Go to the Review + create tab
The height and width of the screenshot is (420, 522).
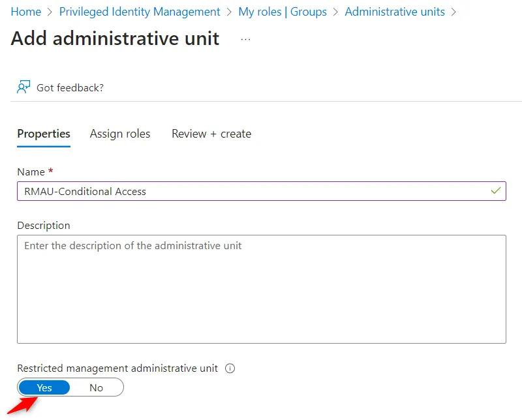click(x=211, y=134)
